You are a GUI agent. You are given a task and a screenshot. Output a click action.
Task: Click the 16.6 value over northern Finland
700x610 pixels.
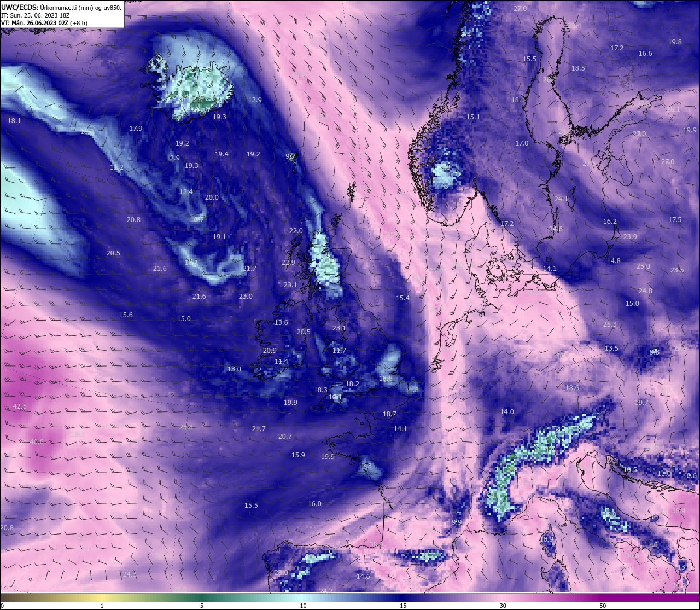click(x=645, y=54)
